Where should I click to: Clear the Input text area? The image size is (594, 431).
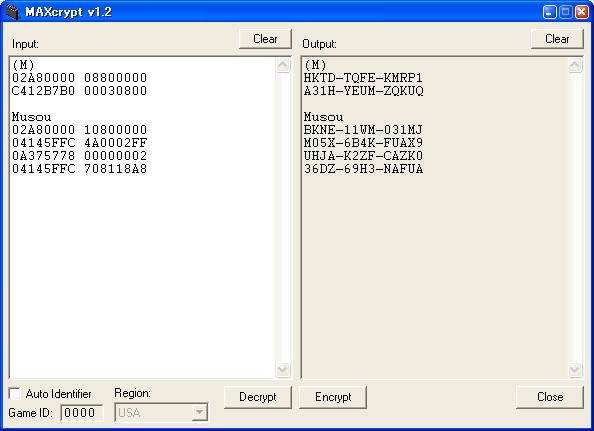tap(265, 39)
